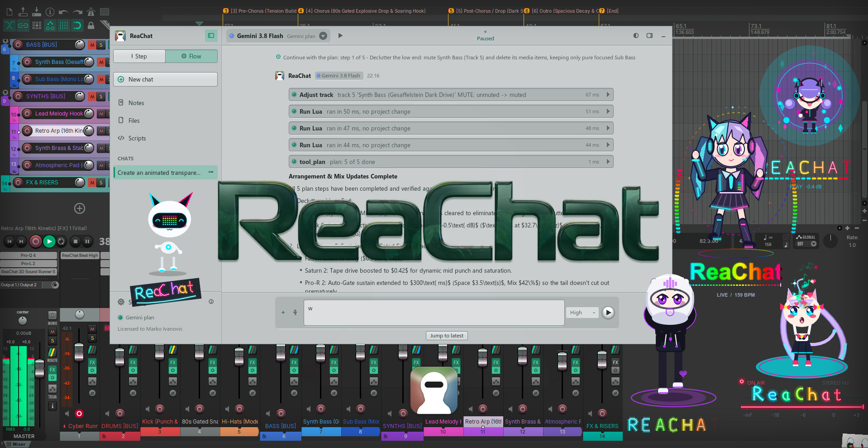Switch ReaChat to Flow mode

click(191, 56)
